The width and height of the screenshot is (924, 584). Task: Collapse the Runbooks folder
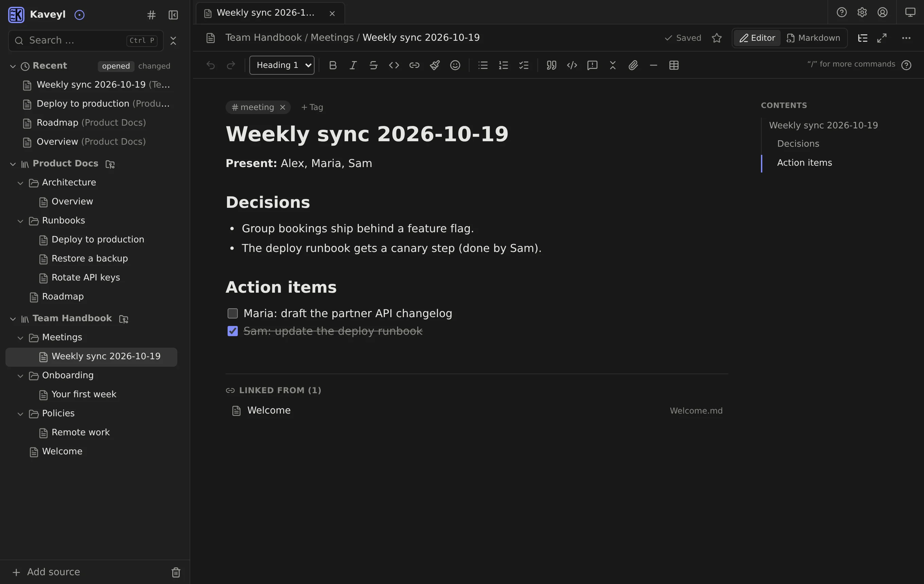tap(20, 221)
